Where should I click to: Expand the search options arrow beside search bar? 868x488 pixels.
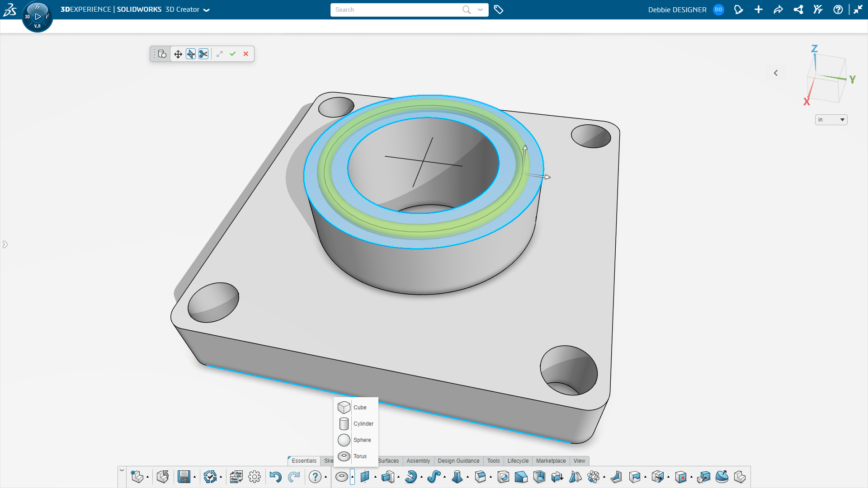pos(480,9)
